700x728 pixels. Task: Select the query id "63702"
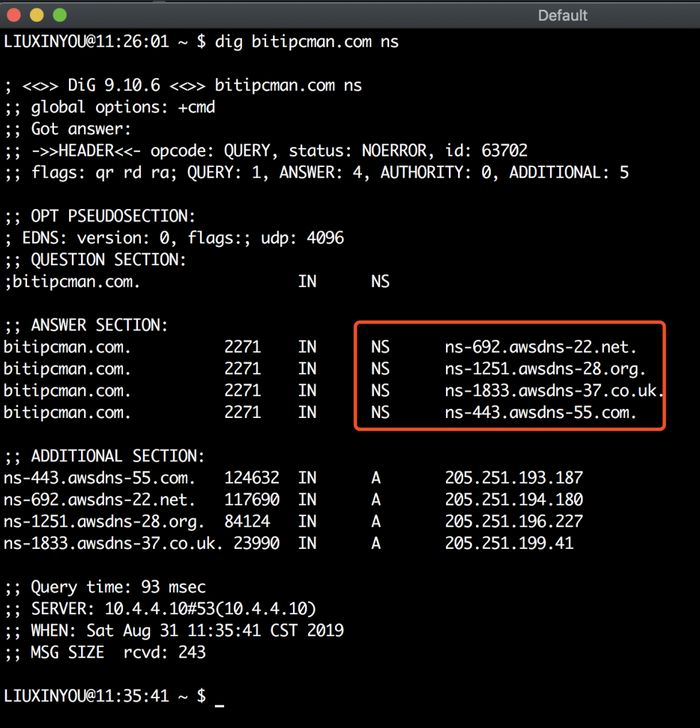click(504, 151)
